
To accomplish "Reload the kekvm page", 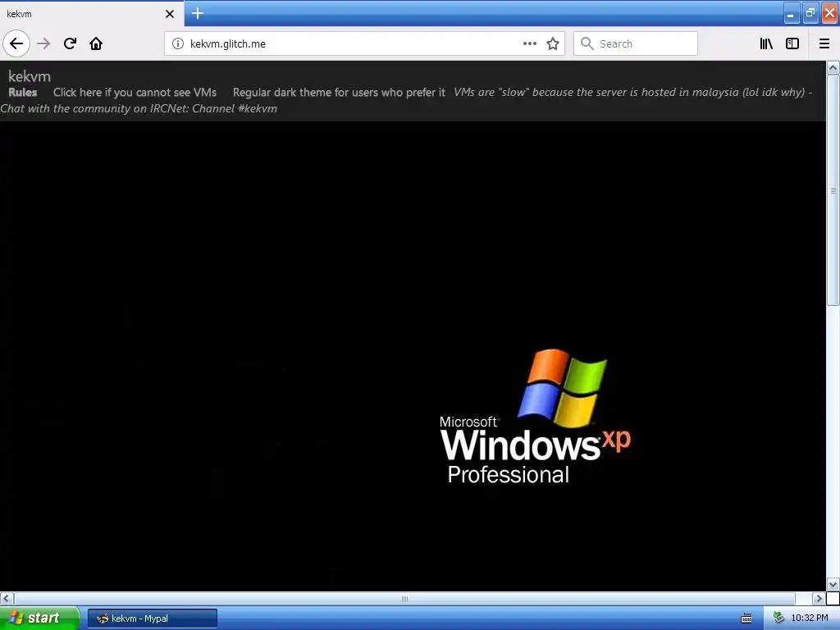I will pos(70,43).
